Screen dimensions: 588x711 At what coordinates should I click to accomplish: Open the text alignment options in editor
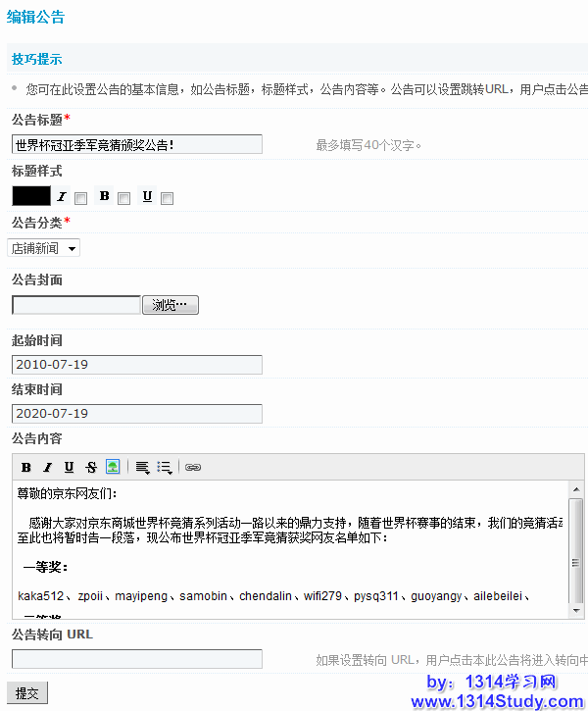tap(142, 468)
